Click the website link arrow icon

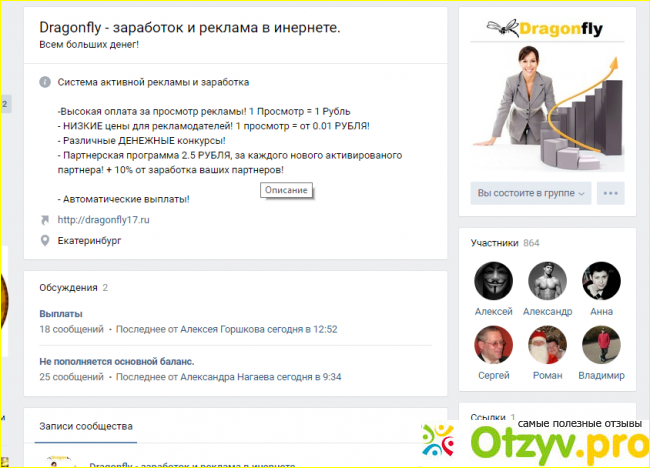click(45, 220)
